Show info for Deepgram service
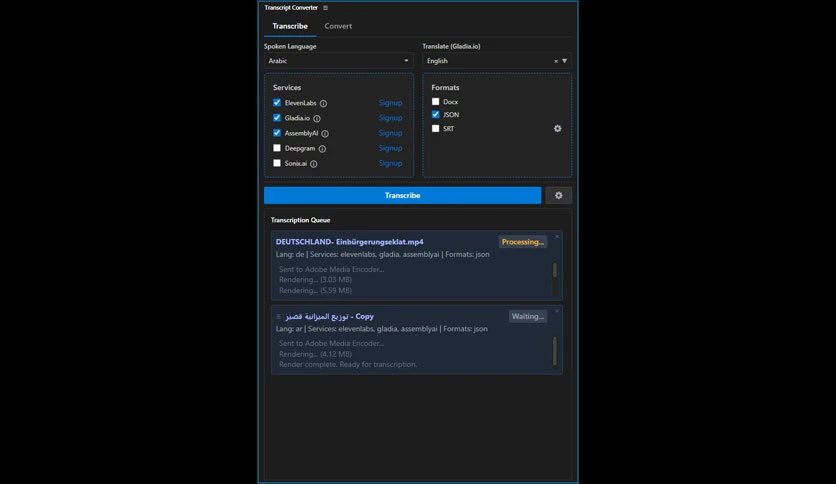 coord(322,149)
